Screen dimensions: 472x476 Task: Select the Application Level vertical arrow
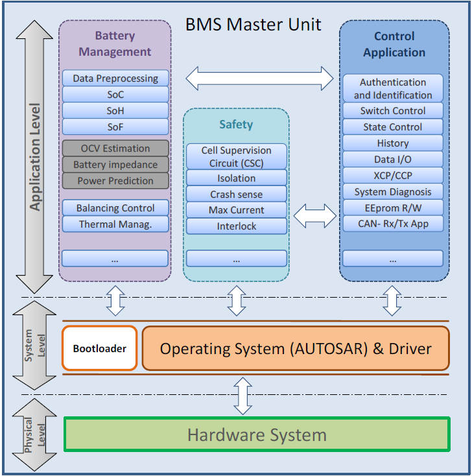coord(35,156)
